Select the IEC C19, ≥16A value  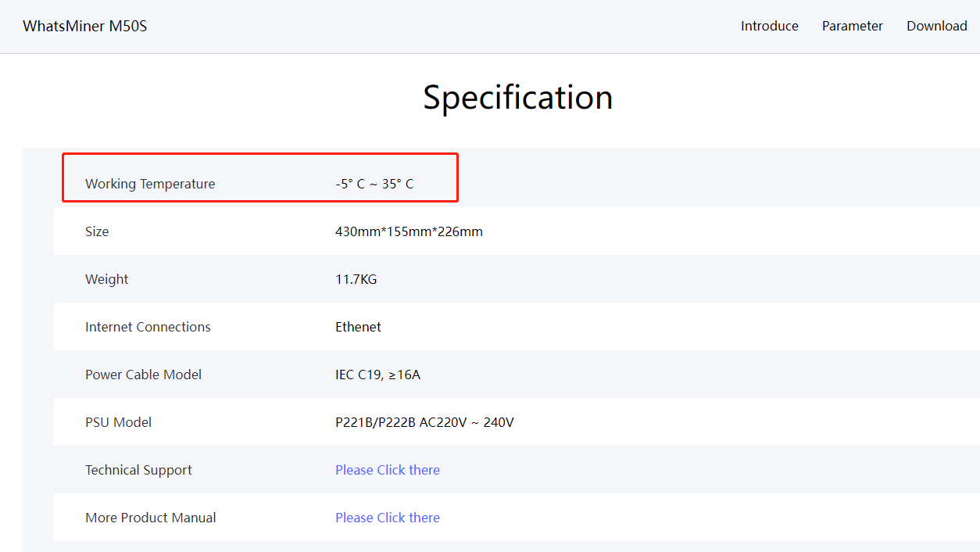[377, 375]
